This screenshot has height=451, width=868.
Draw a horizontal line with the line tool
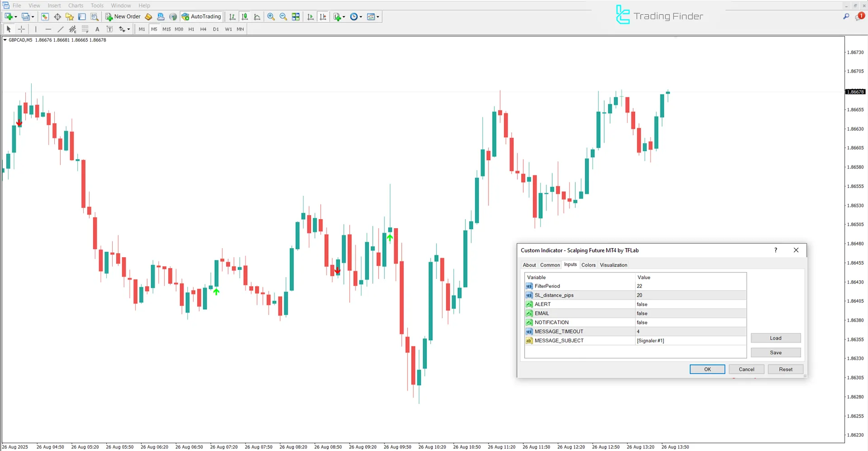point(48,29)
